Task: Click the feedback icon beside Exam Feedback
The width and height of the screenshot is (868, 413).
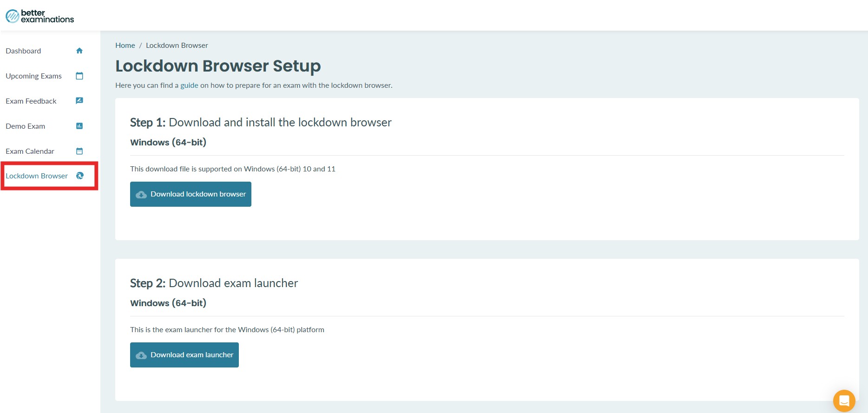Action: pos(79,101)
